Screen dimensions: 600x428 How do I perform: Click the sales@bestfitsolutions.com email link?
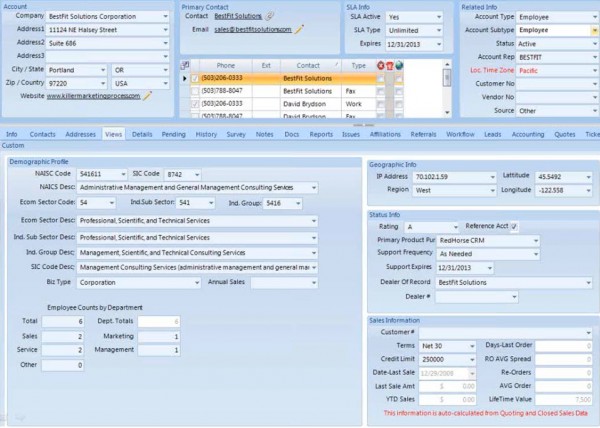(253, 29)
